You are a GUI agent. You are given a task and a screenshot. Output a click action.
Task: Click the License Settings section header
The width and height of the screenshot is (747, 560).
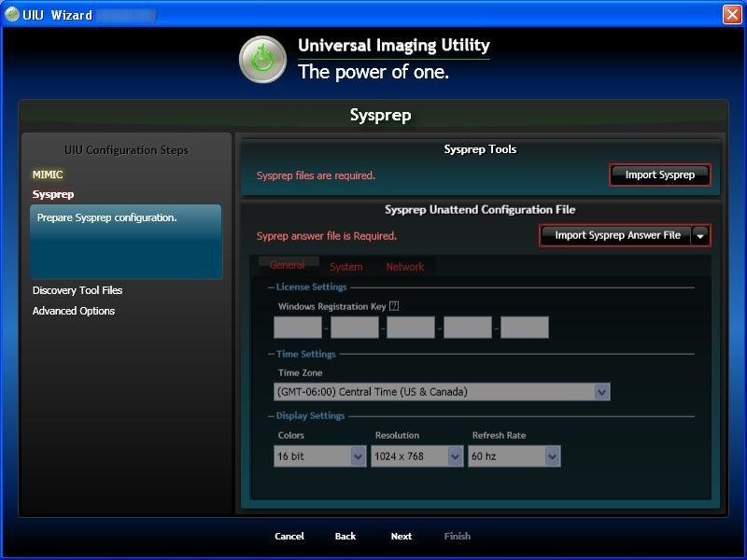click(312, 287)
